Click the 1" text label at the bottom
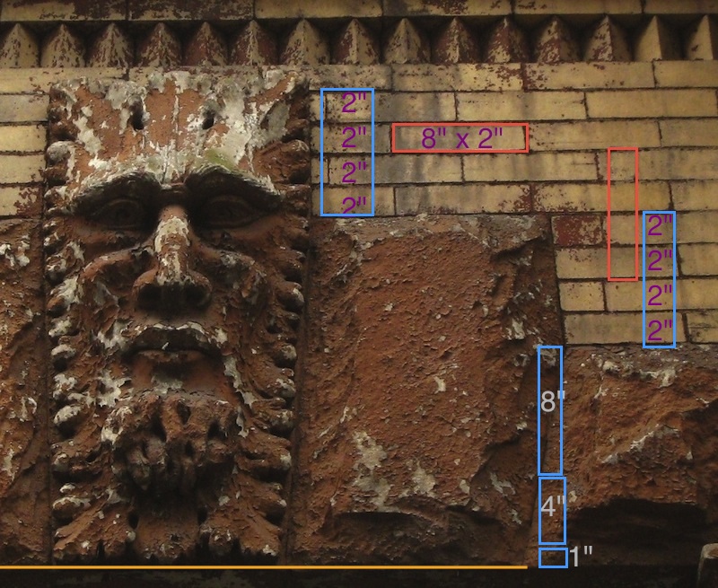Screen dimensions: 718x588 pyautogui.click(x=582, y=556)
